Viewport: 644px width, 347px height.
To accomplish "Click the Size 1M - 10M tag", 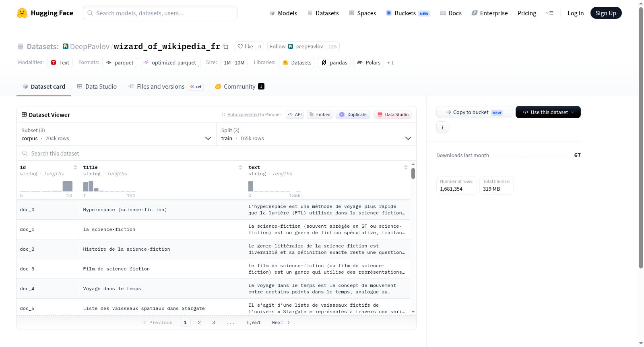I will point(234,62).
